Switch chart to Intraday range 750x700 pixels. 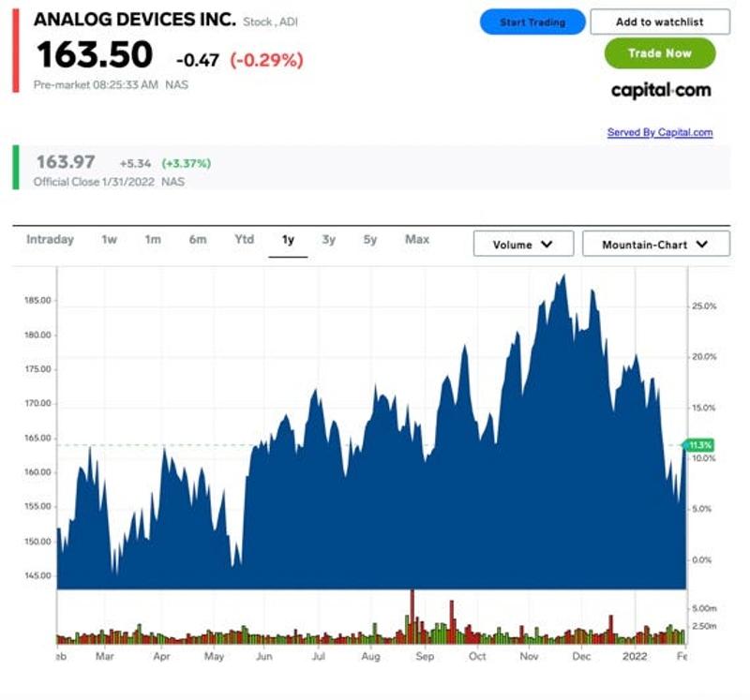[x=51, y=240]
